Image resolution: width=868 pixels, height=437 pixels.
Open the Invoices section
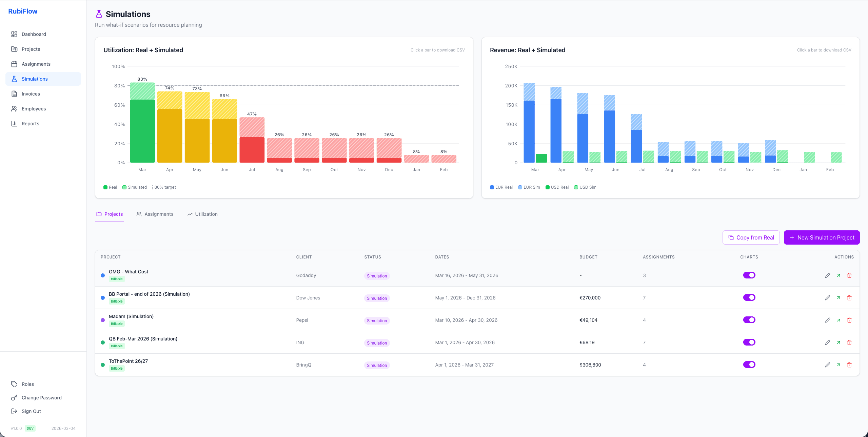(31, 93)
